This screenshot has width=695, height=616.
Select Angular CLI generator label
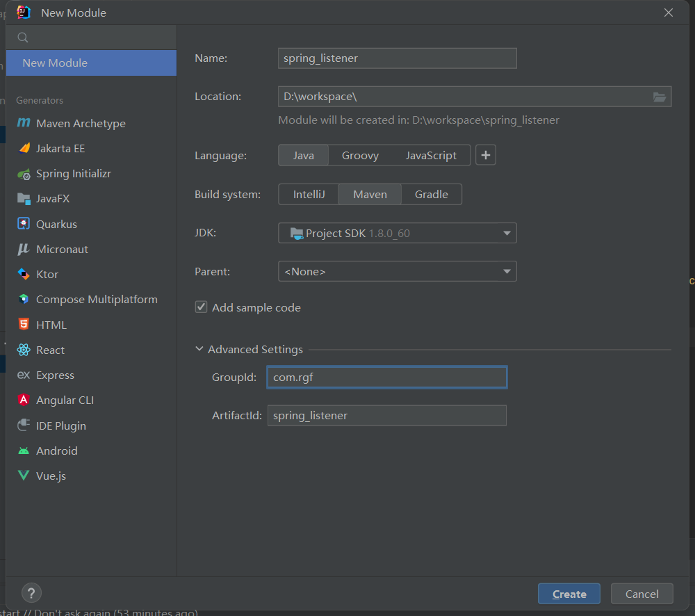pos(65,400)
